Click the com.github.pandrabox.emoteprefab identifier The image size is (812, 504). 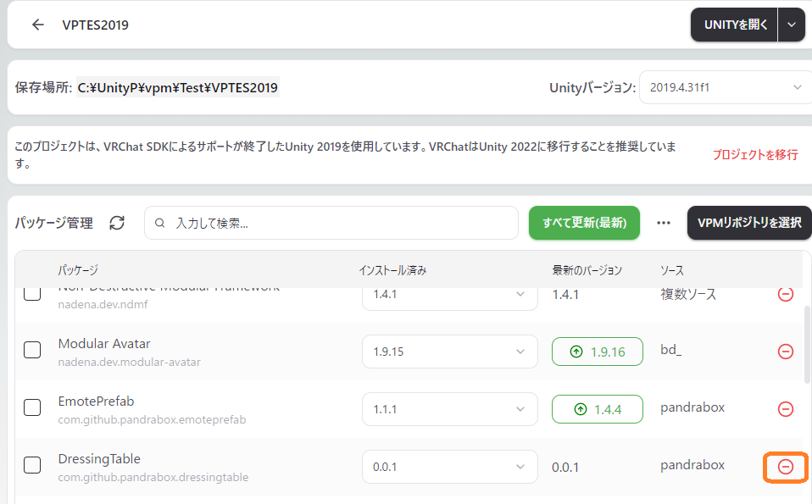point(152,419)
